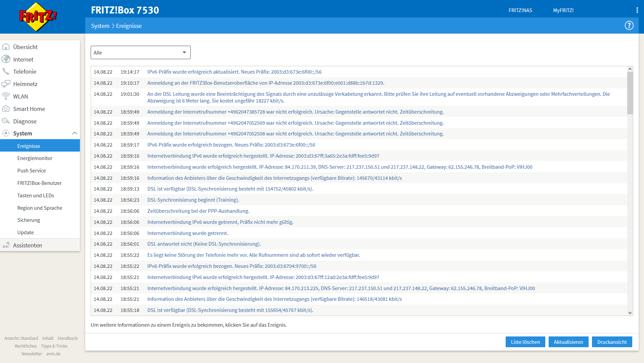Open FRITZ!NAS link in header
The height and width of the screenshot is (363, 644).
point(520,10)
